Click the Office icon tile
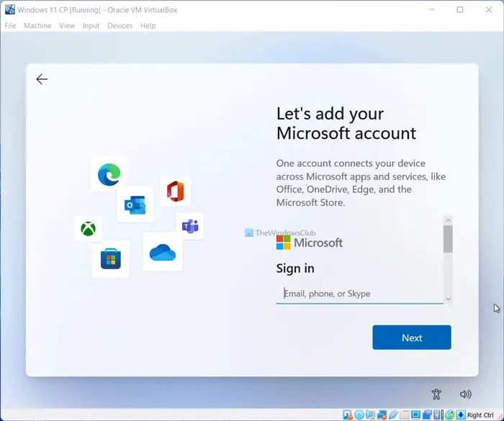 176,191
